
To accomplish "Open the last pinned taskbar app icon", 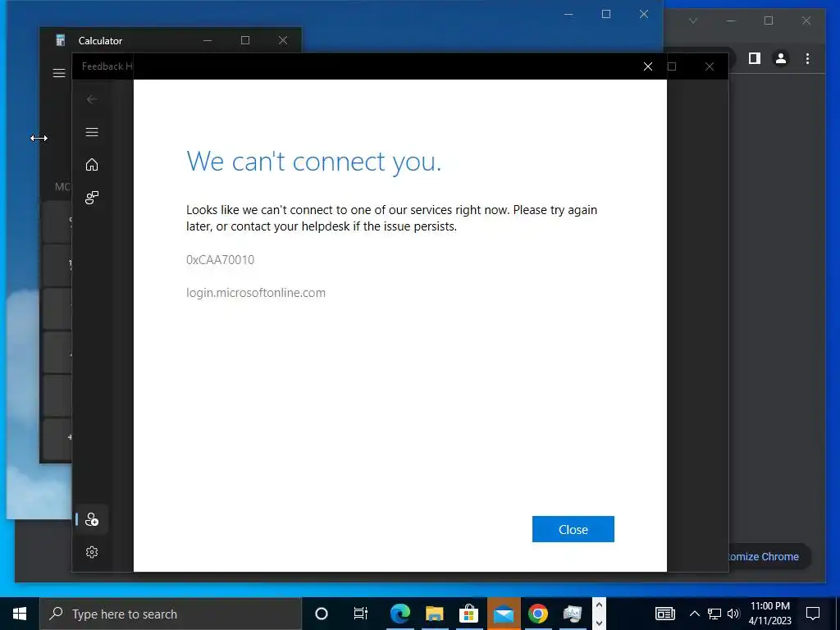I will pyautogui.click(x=572, y=614).
